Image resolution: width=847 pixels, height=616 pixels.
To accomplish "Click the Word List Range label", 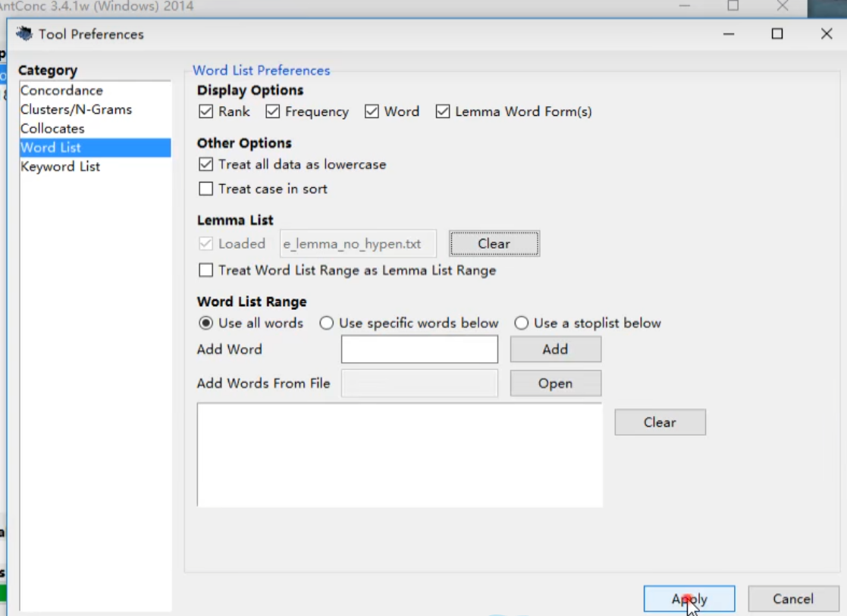I will [252, 302].
